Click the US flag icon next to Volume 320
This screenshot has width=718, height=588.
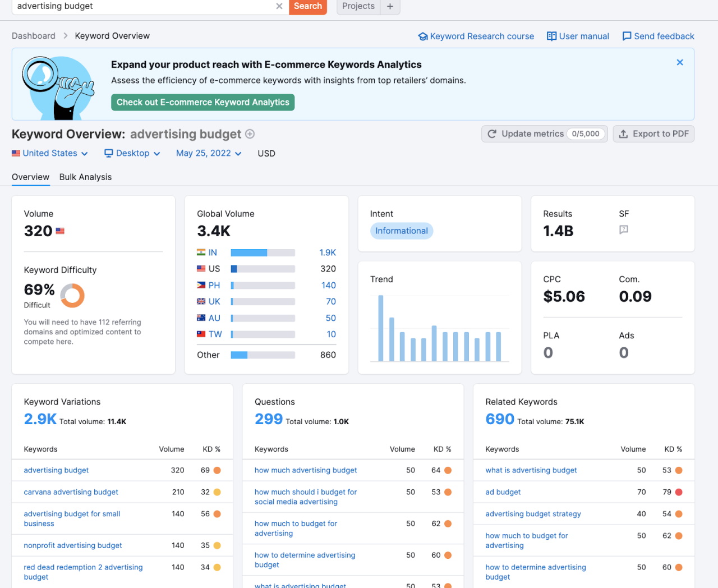[60, 231]
